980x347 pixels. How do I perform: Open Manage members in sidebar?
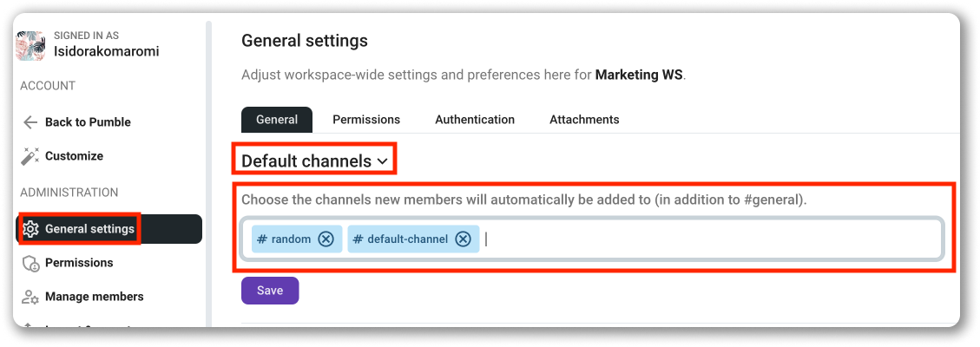[x=94, y=297]
